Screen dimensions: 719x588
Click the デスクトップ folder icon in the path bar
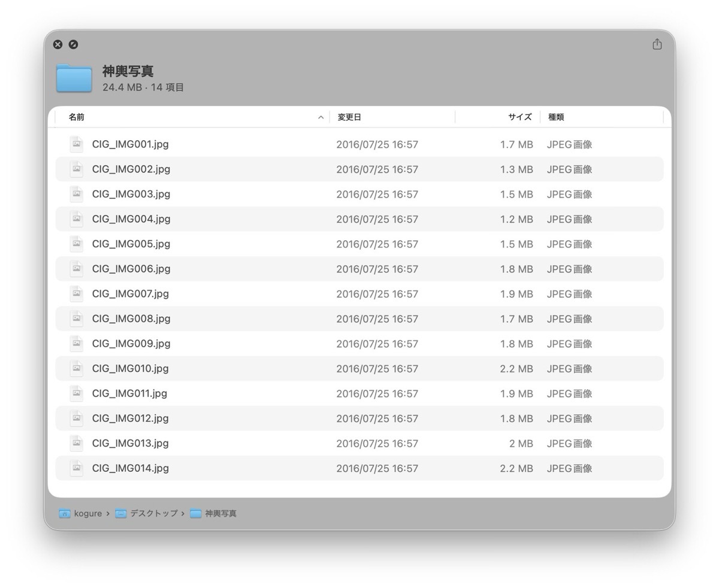click(121, 514)
